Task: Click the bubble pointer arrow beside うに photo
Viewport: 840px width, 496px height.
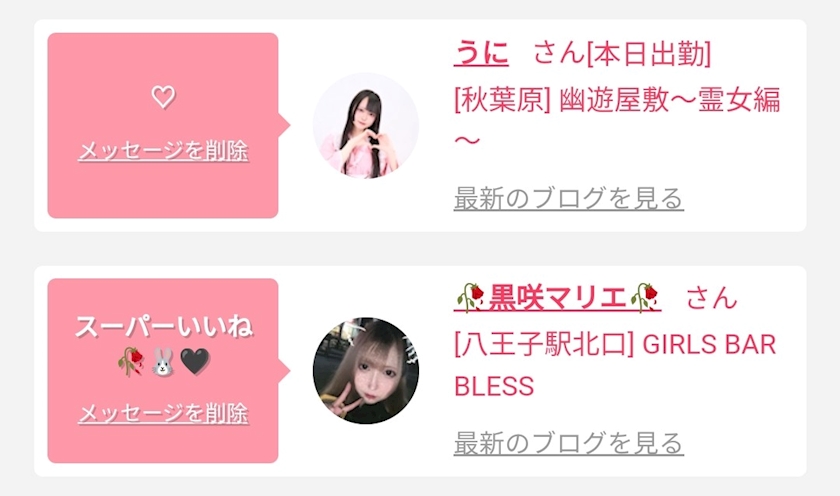Action: point(284,126)
